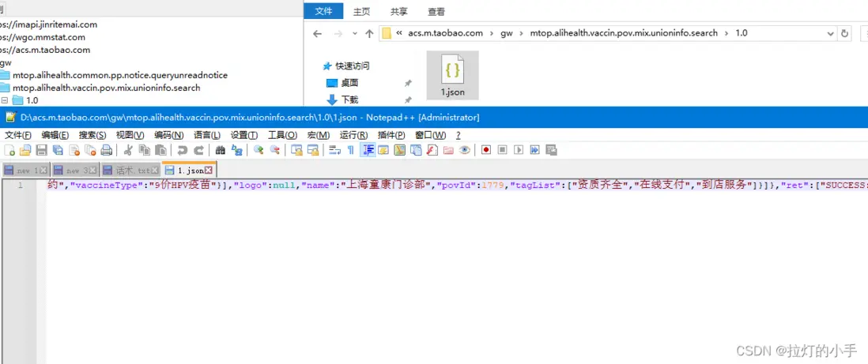Select 快速访问 in Explorer sidebar

[346, 66]
